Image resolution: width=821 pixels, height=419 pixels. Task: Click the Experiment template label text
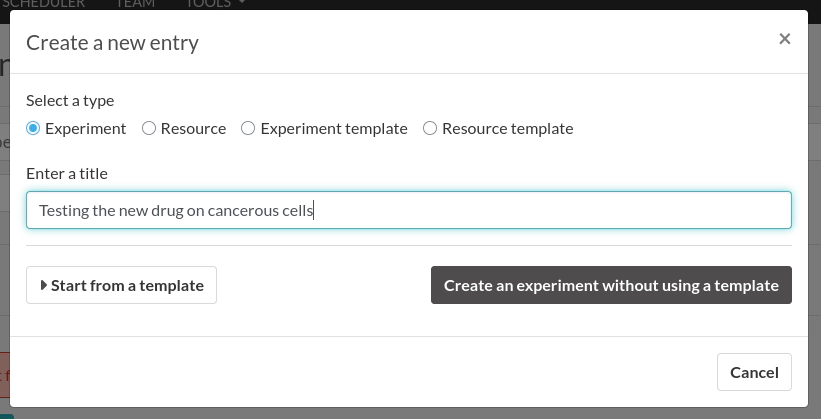tap(333, 128)
